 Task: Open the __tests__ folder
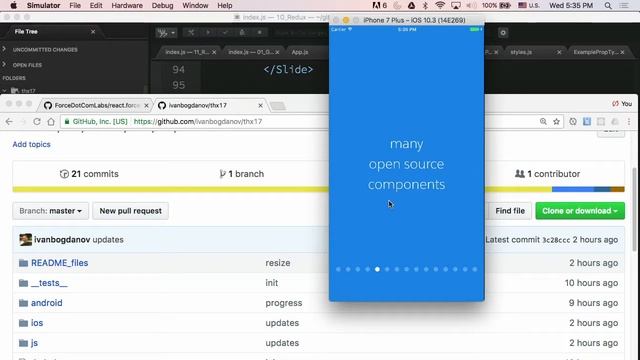click(49, 283)
